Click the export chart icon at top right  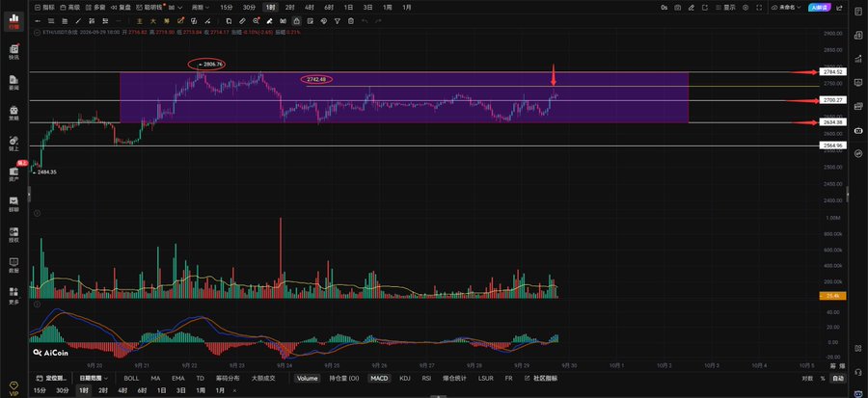pyautogui.click(x=705, y=8)
